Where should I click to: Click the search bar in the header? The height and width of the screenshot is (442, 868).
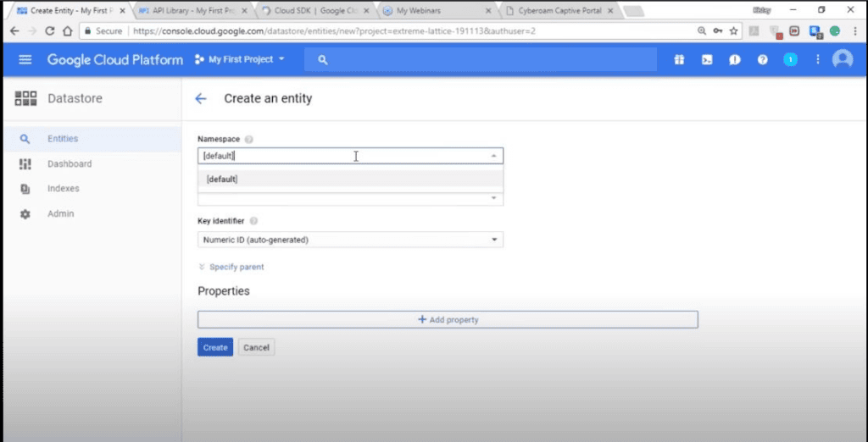(480, 60)
